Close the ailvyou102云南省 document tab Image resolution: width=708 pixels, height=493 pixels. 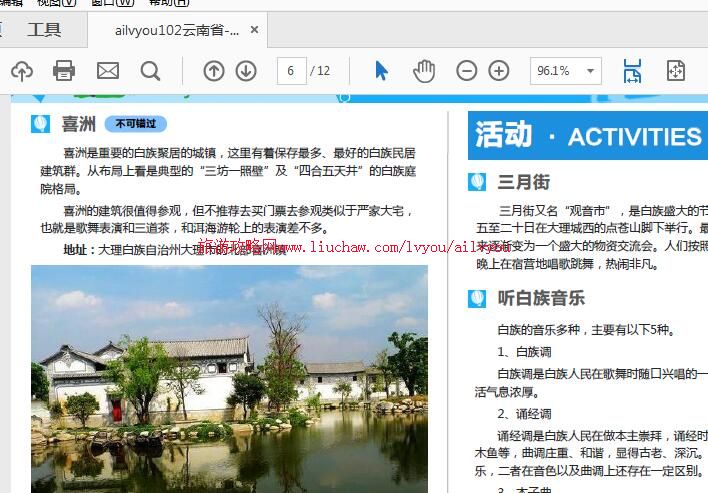click(255, 30)
